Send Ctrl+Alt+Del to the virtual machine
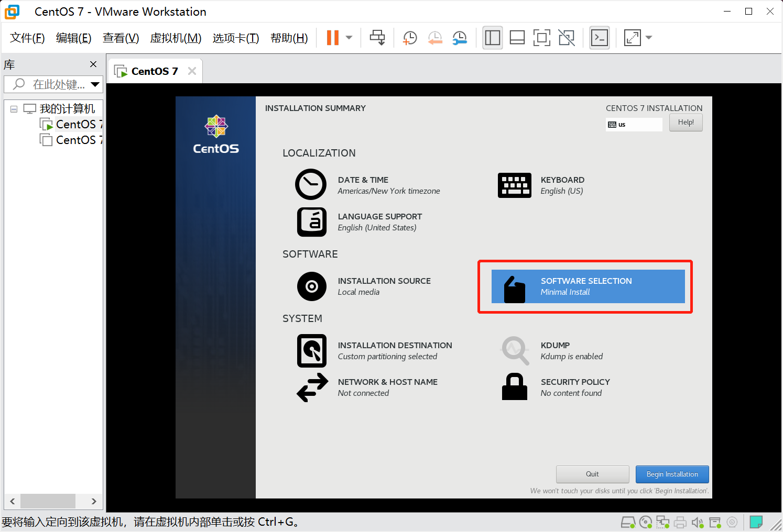783x532 pixels. coord(377,38)
